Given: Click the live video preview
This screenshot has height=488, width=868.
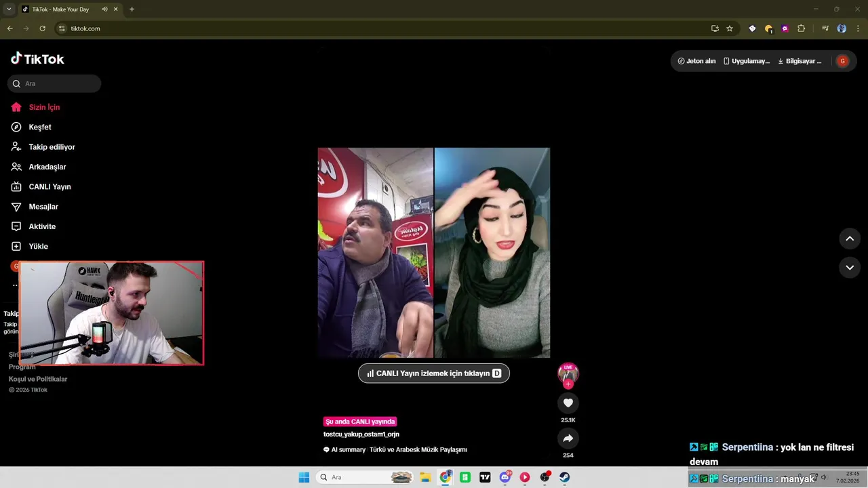Looking at the screenshot, I should pos(434,253).
